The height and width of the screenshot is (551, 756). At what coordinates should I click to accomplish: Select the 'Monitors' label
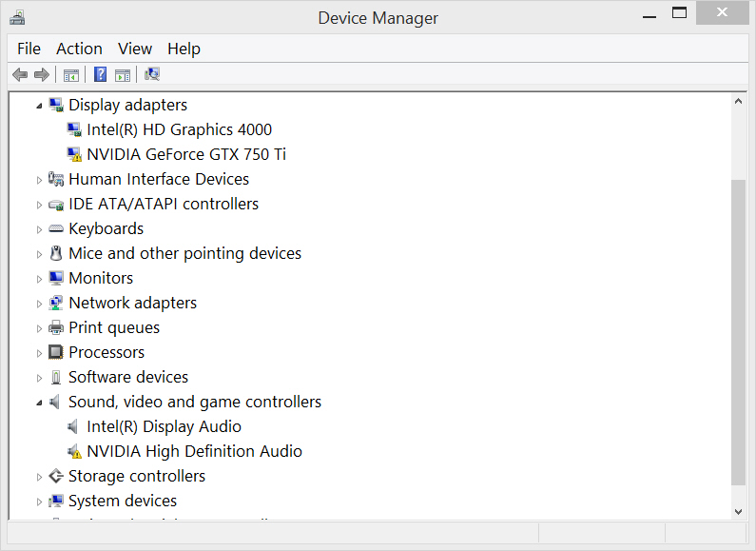pyautogui.click(x=101, y=278)
